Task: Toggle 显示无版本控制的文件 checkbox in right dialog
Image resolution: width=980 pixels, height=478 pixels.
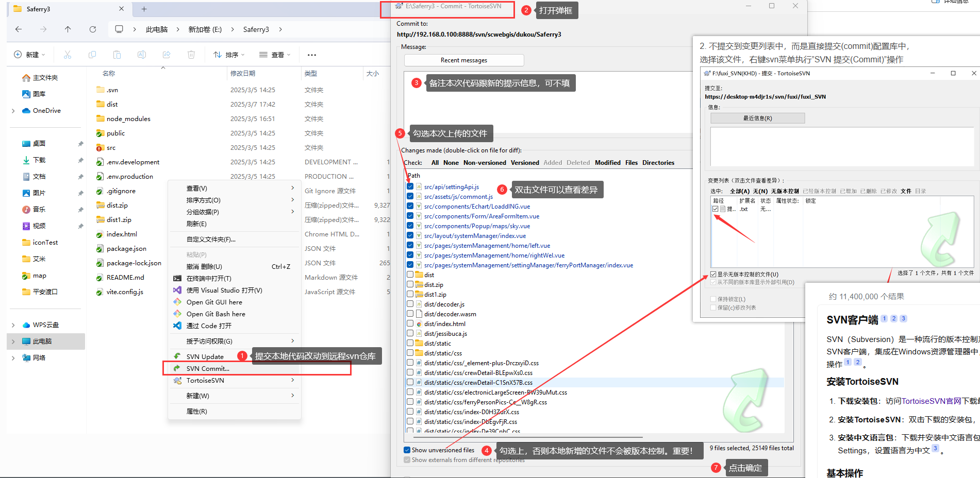Action: point(713,275)
